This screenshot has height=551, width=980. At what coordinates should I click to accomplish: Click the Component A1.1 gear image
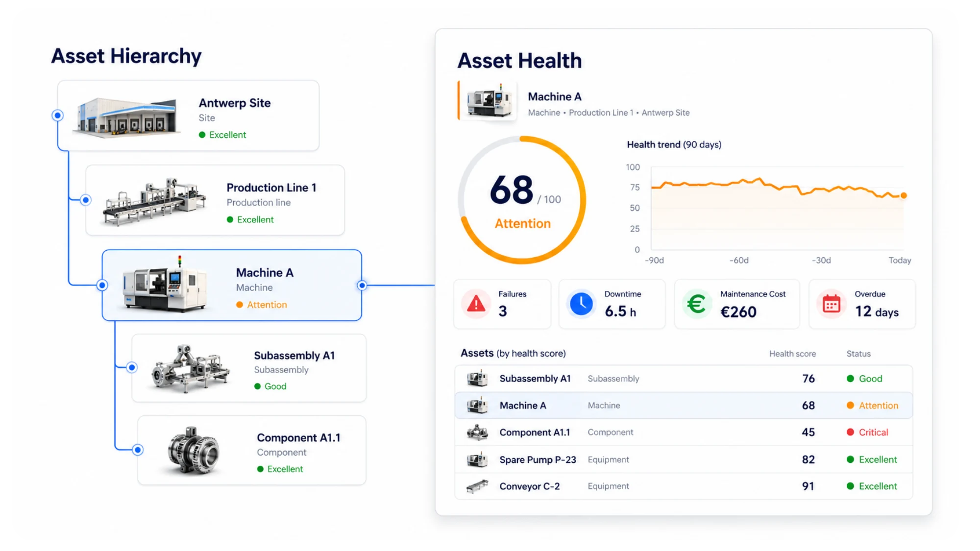pos(194,451)
